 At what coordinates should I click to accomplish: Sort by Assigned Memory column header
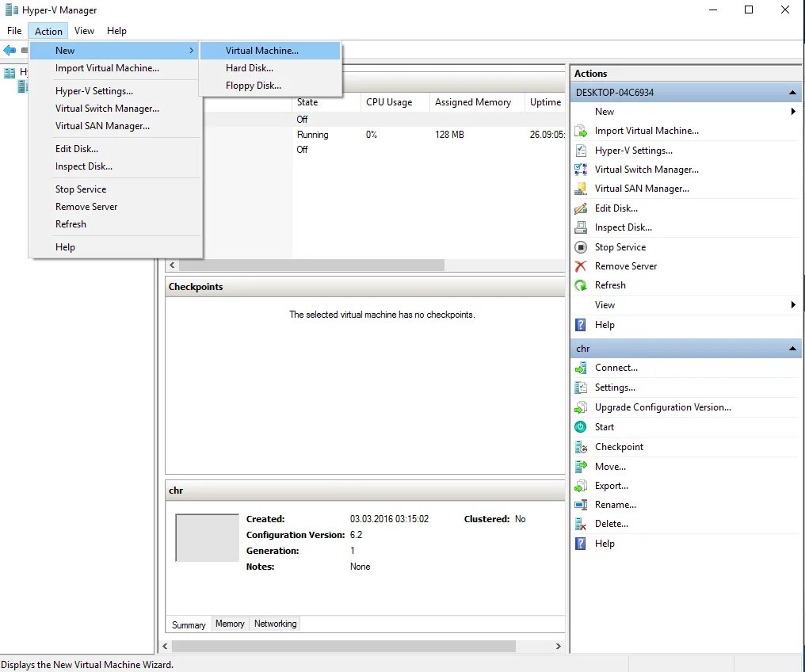click(478, 102)
